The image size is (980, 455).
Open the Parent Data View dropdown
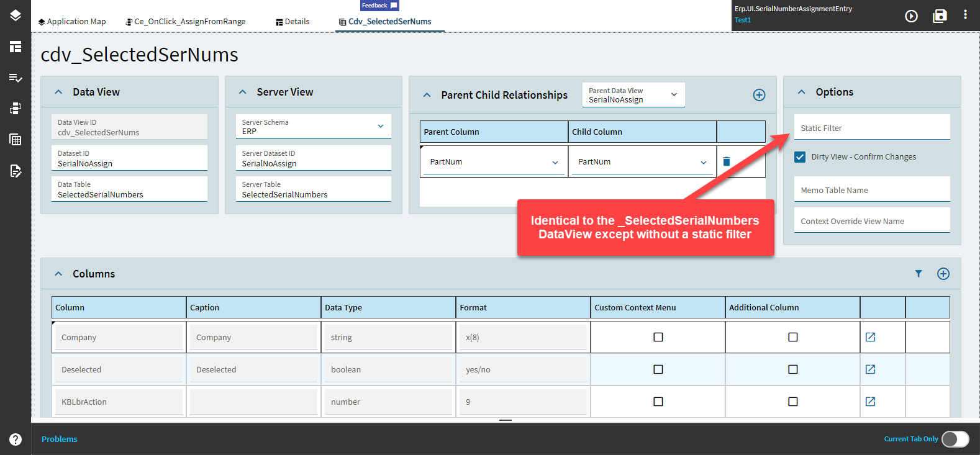[633, 95]
